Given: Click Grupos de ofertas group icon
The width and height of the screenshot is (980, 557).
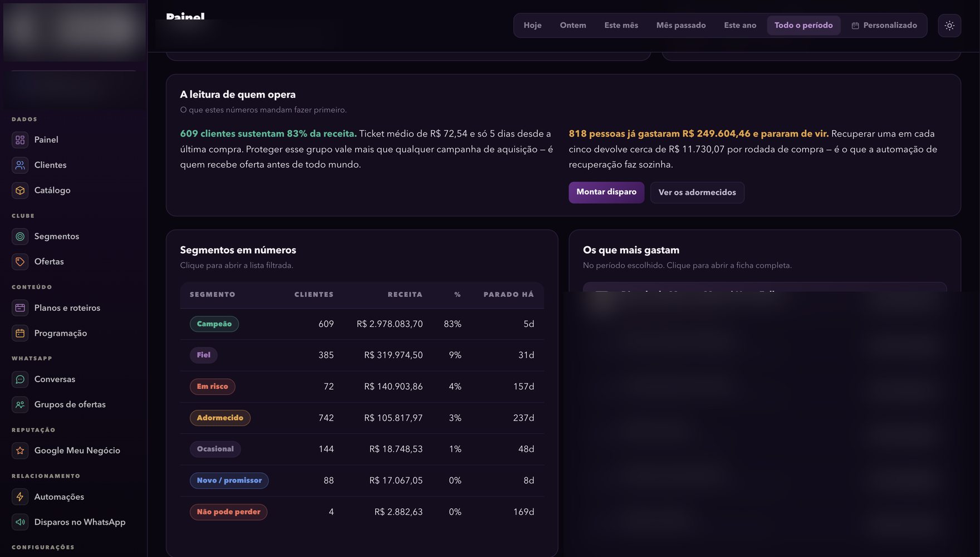Looking at the screenshot, I should 20,404.
